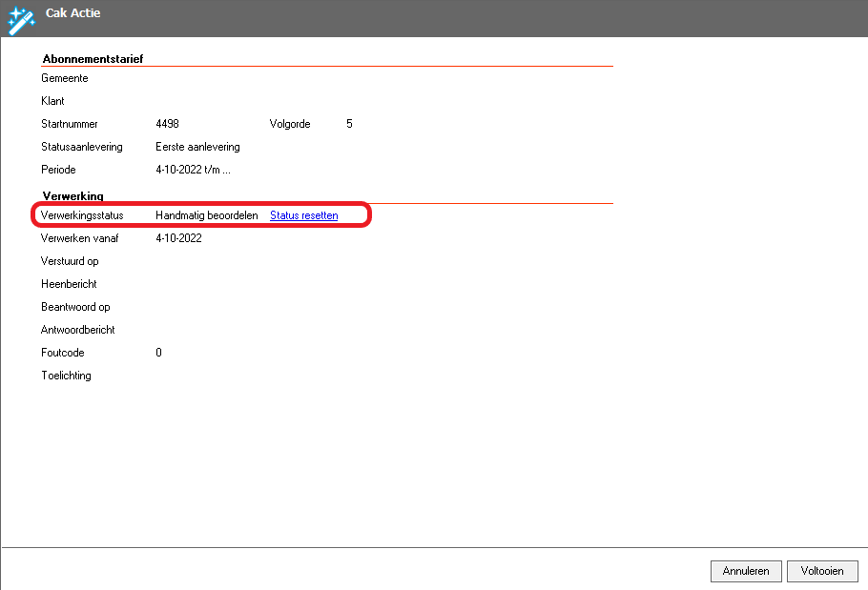Click the Volgorde value 5
868x590 pixels.
click(349, 124)
